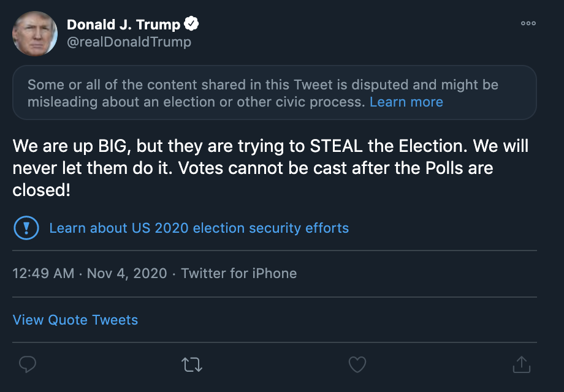Click the reply speech bubble icon
Image resolution: width=564 pixels, height=392 pixels.
(28, 365)
